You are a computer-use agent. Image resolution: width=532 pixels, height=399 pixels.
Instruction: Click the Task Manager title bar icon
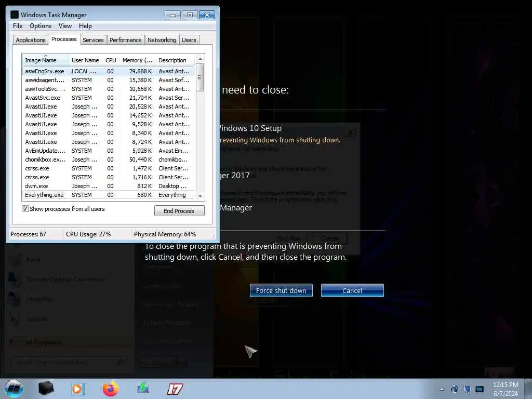(14, 15)
